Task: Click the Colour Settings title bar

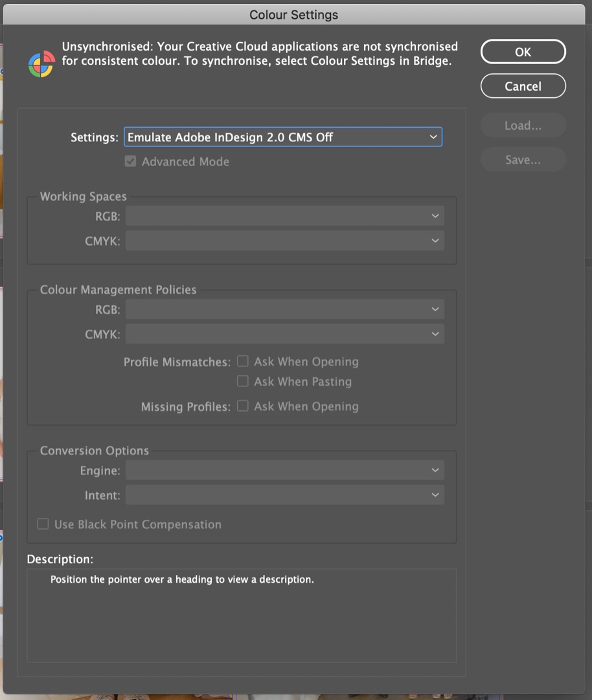Action: (293, 14)
